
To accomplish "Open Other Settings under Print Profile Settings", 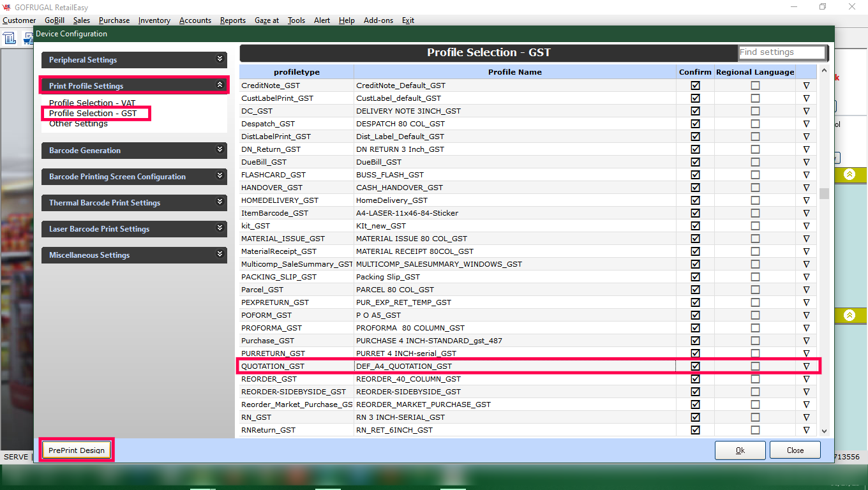I will pyautogui.click(x=79, y=123).
